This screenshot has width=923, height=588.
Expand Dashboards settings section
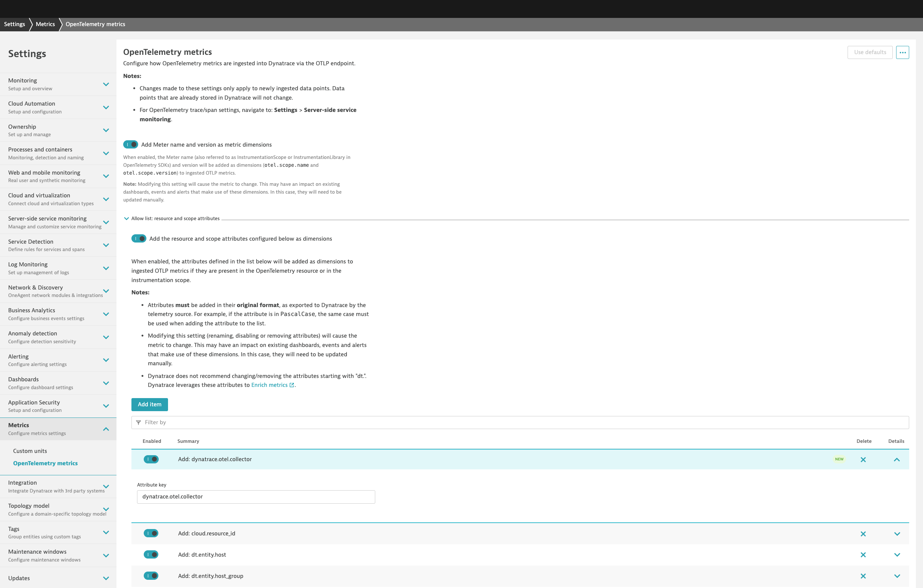106,383
